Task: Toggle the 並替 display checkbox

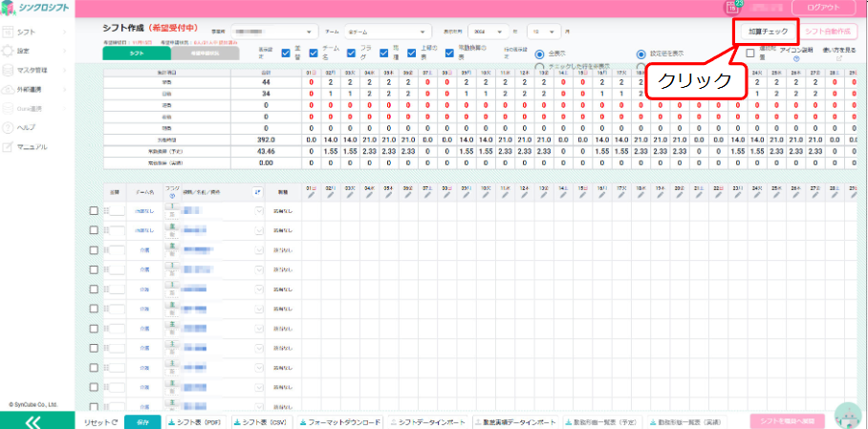Action: click(286, 54)
